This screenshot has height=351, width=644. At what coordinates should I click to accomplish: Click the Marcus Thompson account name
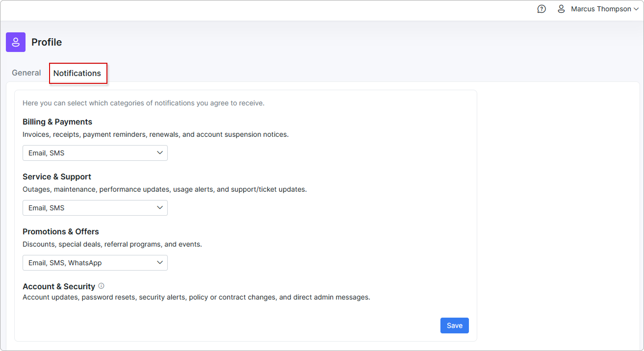pyautogui.click(x=601, y=9)
